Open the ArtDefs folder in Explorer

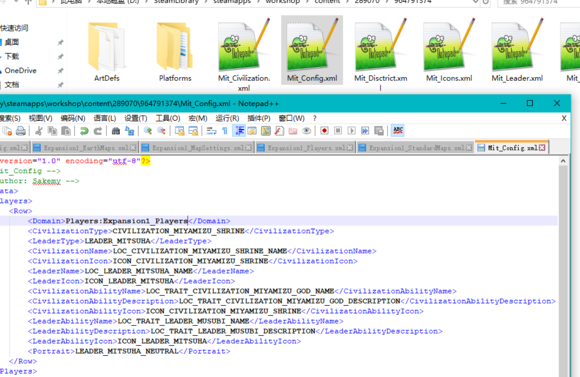(107, 52)
